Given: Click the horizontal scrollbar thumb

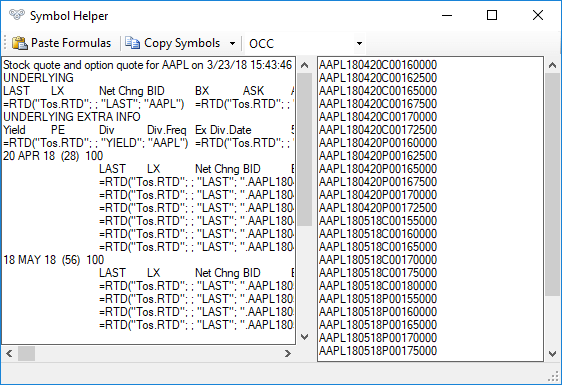Looking at the screenshot, I should 27,354.
